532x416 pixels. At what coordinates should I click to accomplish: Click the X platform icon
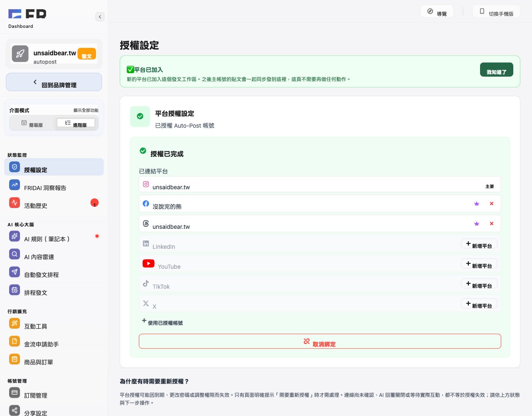coord(146,303)
